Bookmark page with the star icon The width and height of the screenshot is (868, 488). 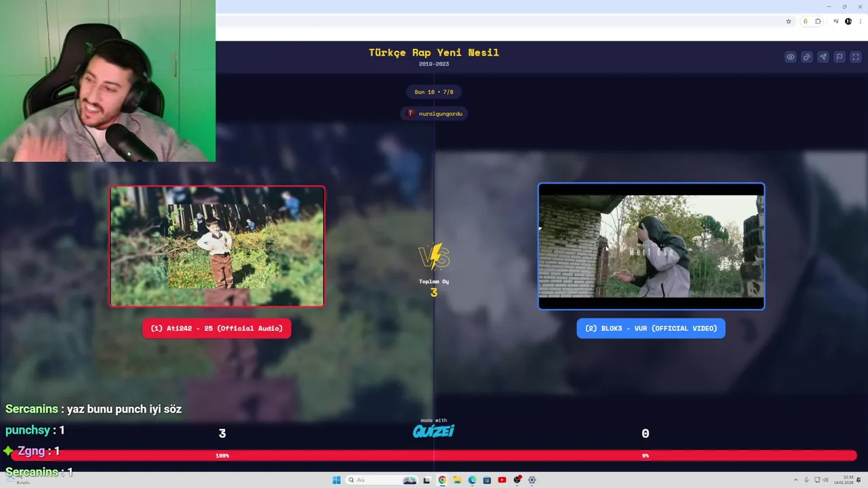point(789,22)
